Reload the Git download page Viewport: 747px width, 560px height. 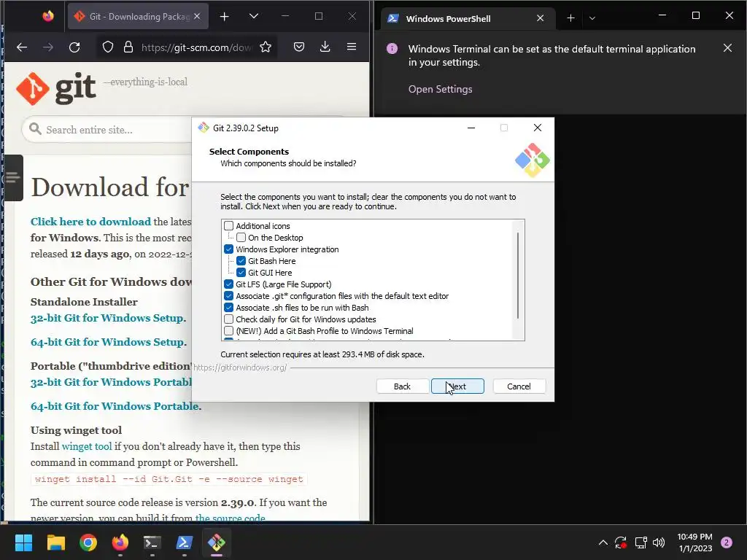74,47
